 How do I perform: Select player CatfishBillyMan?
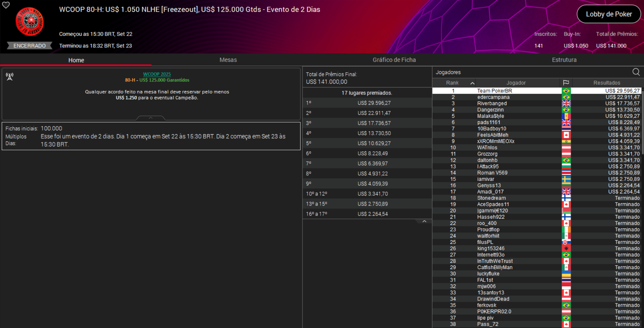(536, 267)
